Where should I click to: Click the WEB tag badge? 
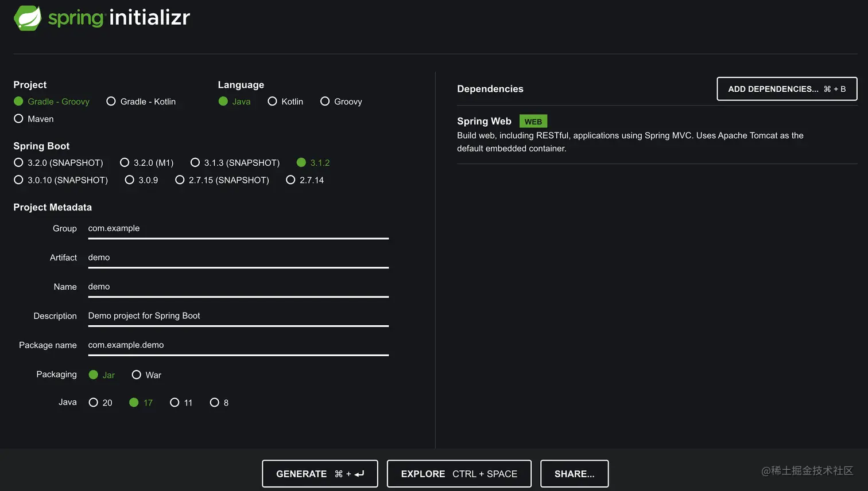point(533,122)
